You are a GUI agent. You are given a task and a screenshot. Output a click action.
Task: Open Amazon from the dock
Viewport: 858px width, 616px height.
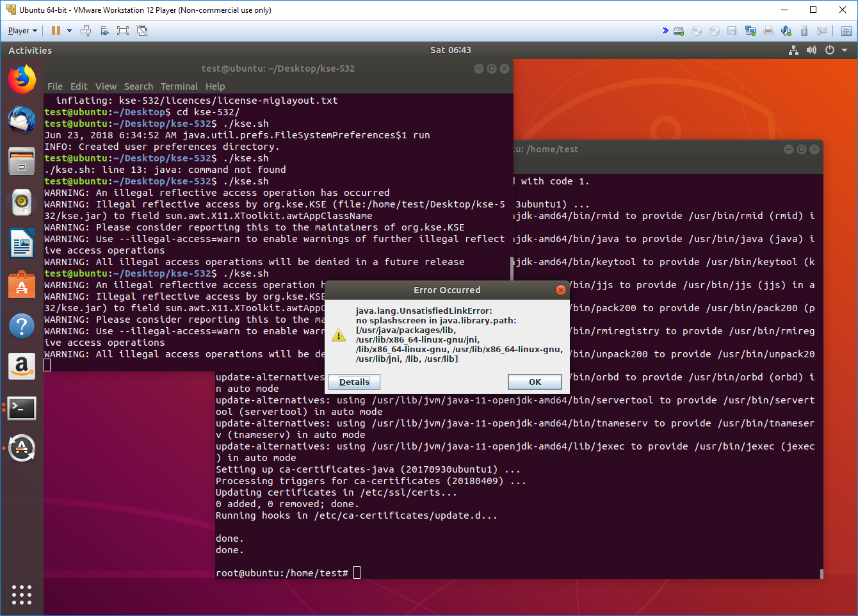pos(22,366)
